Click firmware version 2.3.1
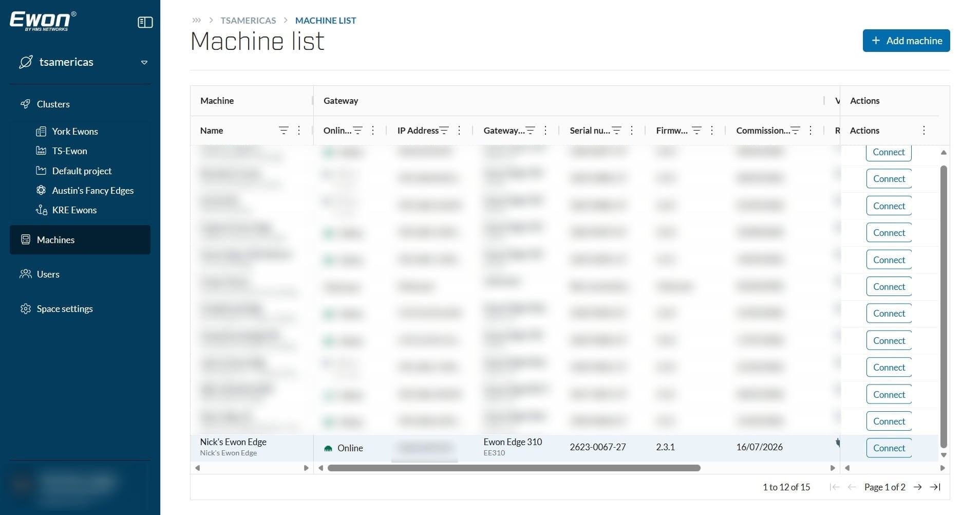 (x=665, y=447)
